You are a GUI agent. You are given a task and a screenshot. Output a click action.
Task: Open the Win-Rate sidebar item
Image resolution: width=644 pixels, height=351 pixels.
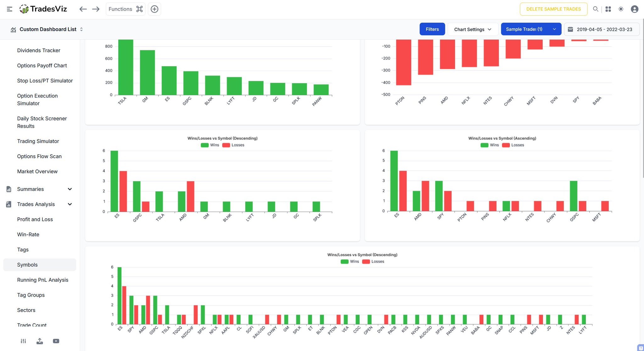[x=28, y=234]
